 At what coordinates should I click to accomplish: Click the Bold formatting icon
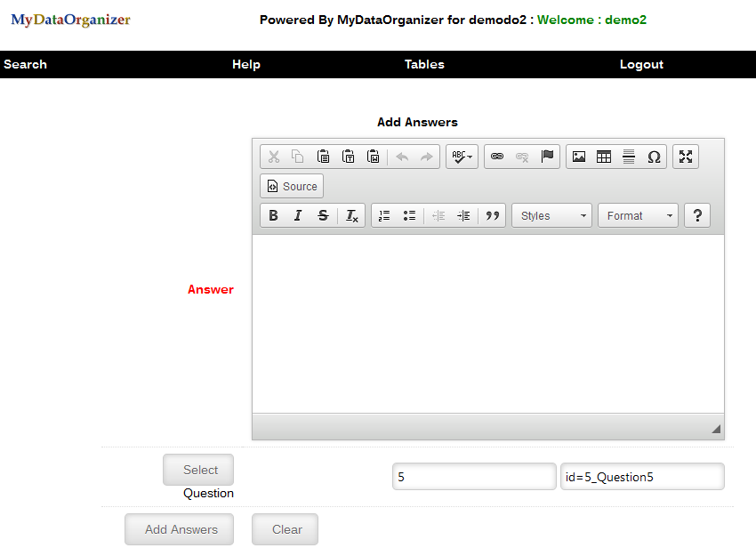tap(274, 215)
